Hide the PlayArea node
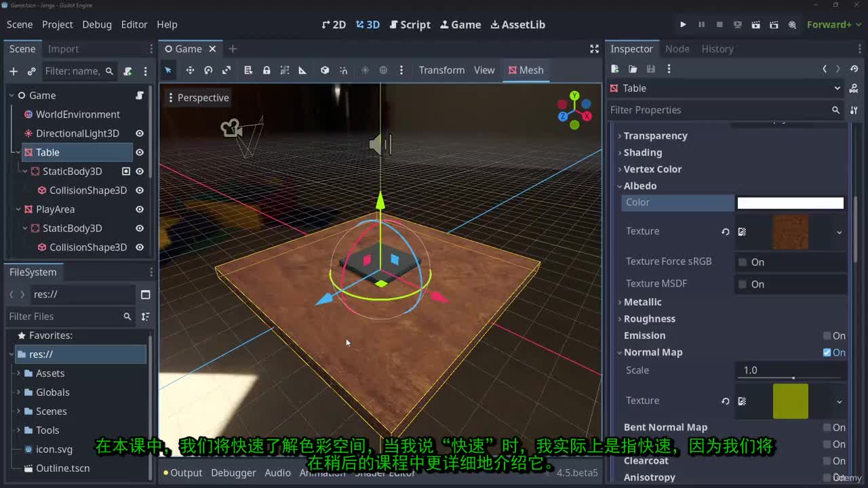868x488 pixels. pos(140,209)
